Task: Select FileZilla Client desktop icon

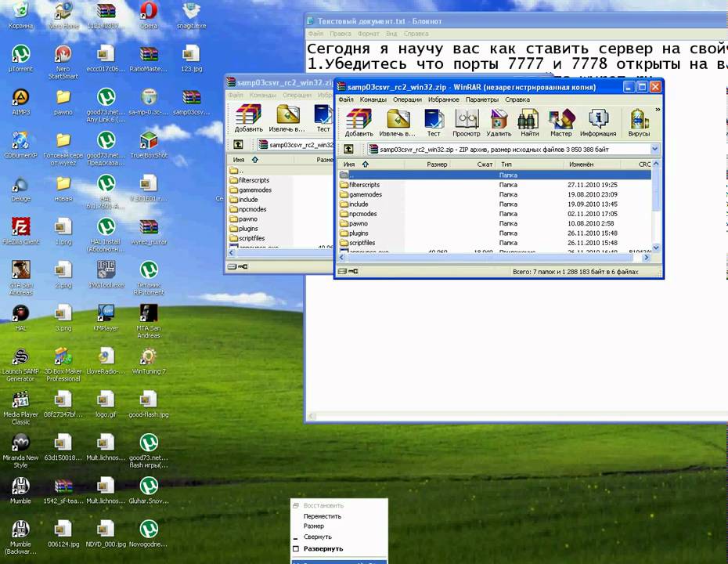Action: coord(20,231)
